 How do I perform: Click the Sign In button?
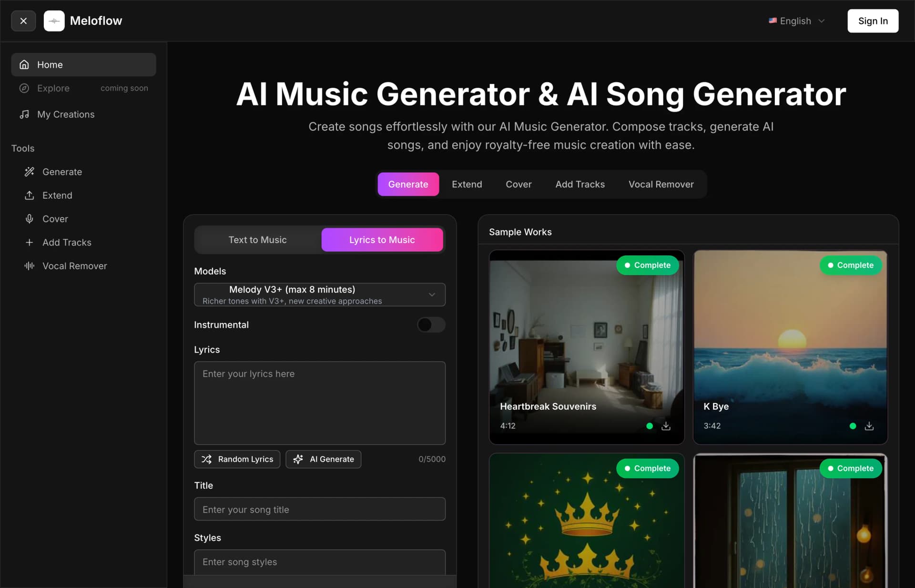click(x=873, y=21)
